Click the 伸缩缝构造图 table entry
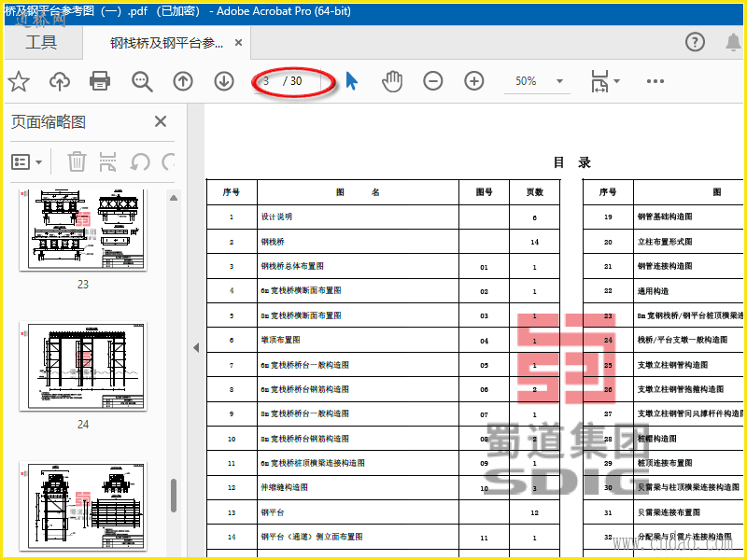Viewport: 747px width, 560px height. (x=284, y=487)
